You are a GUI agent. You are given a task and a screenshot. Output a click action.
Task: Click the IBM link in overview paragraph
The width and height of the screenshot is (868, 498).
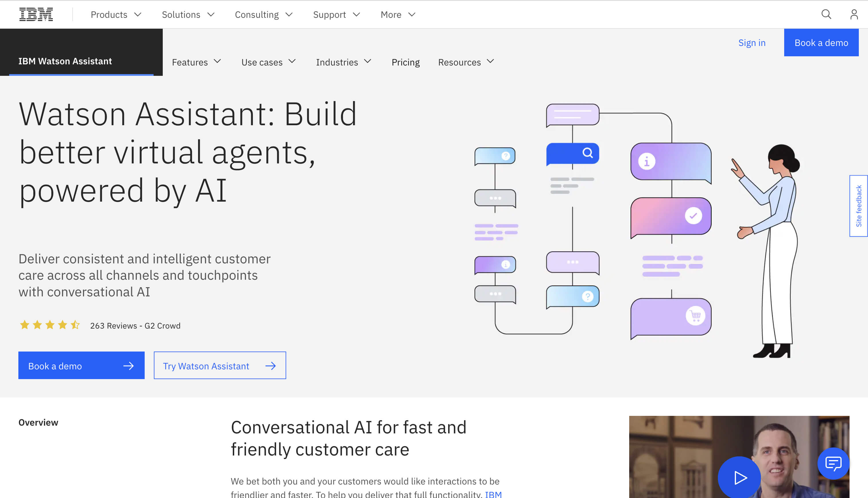(x=493, y=494)
